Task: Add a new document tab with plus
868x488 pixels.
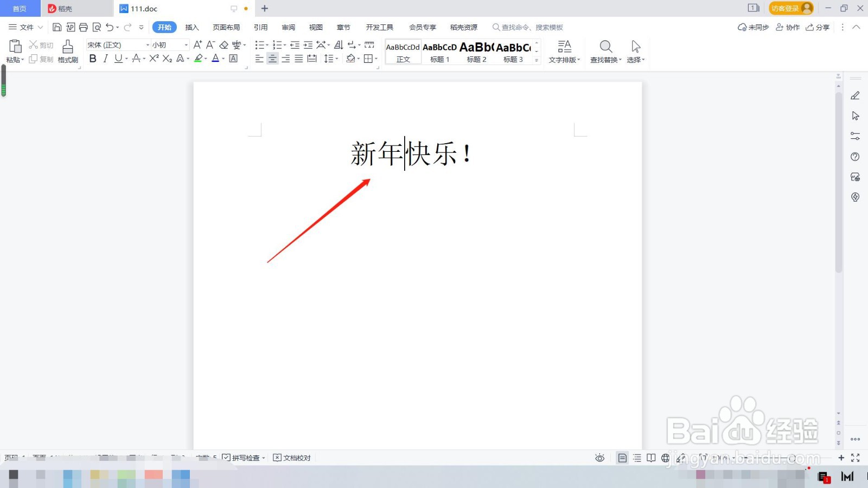Action: click(265, 8)
